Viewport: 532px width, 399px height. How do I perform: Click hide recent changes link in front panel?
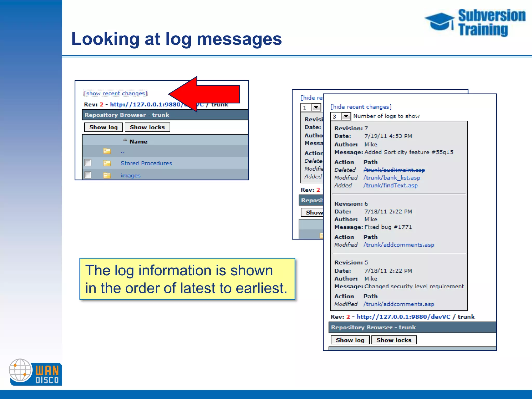[361, 107]
